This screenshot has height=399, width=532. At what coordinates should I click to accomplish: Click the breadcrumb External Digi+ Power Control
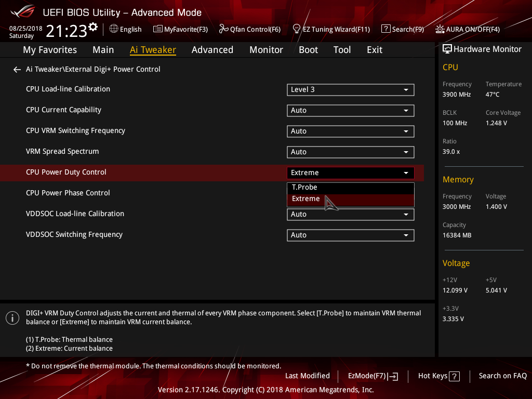click(112, 69)
